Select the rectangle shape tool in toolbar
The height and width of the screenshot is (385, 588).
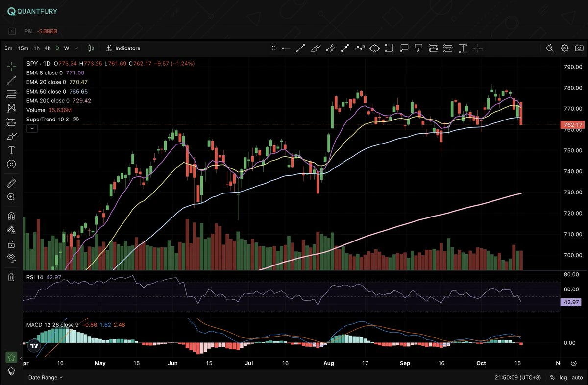[389, 48]
